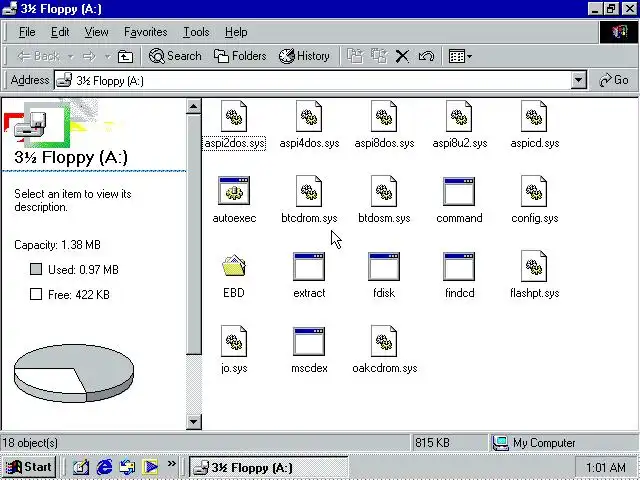
Task: Open the Tools menu
Action: click(x=196, y=32)
